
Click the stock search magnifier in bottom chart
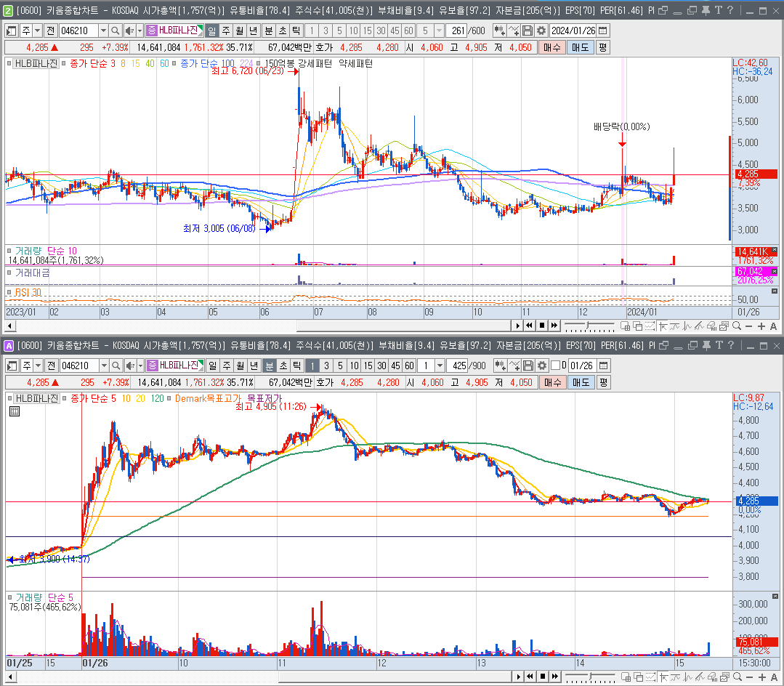click(116, 366)
